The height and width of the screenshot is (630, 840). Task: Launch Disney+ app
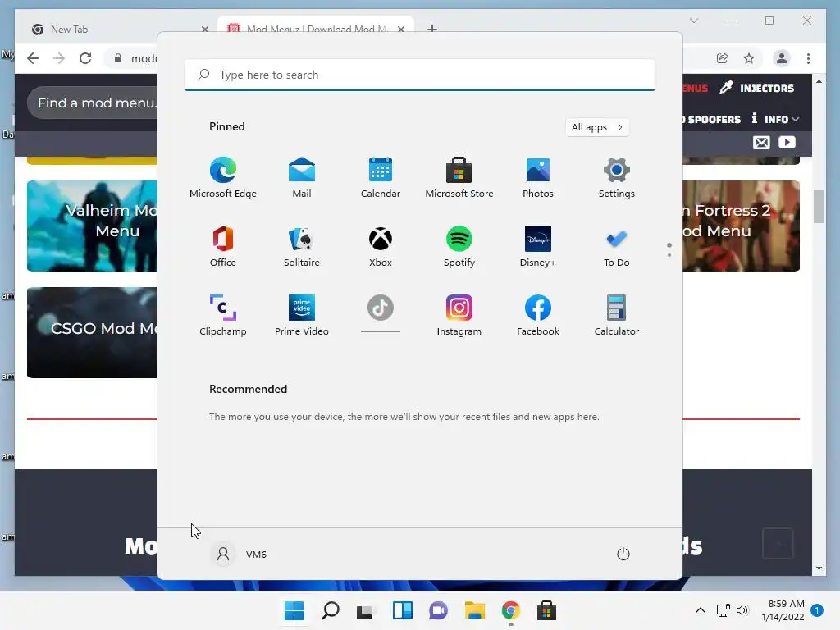pyautogui.click(x=538, y=246)
